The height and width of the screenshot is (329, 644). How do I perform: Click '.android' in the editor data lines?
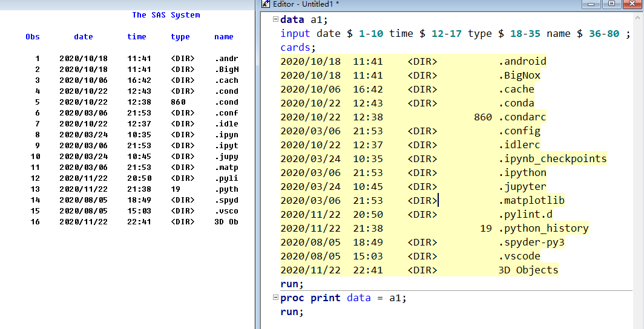click(x=522, y=62)
